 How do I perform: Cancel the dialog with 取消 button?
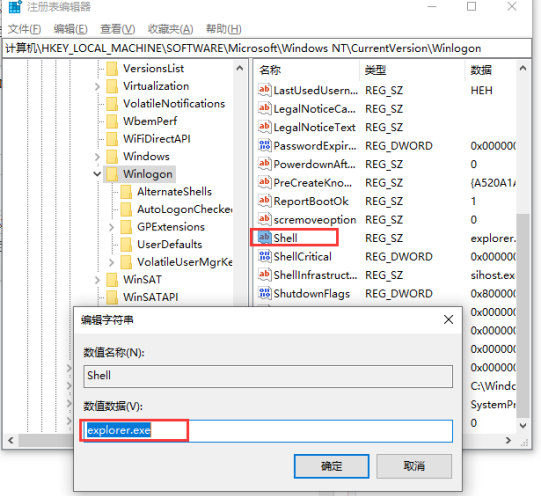coord(414,466)
